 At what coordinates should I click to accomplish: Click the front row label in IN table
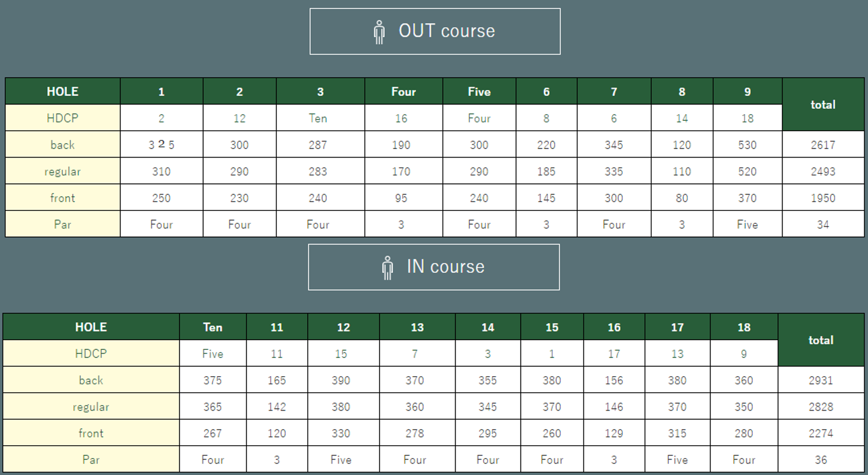click(x=91, y=433)
